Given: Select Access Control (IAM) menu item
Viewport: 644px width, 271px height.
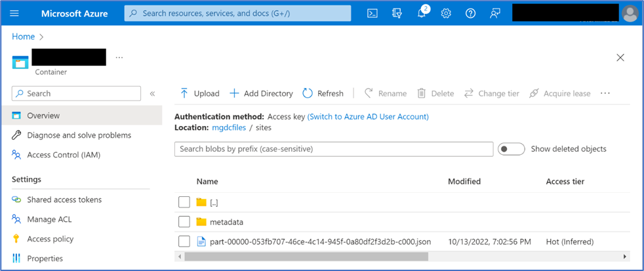Looking at the screenshot, I should [64, 155].
